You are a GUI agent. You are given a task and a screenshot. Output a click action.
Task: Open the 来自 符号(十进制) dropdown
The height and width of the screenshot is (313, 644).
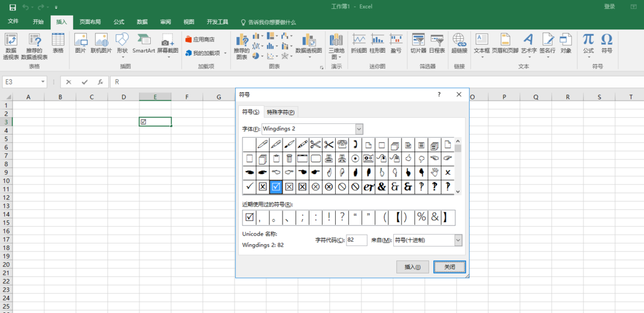click(x=458, y=240)
